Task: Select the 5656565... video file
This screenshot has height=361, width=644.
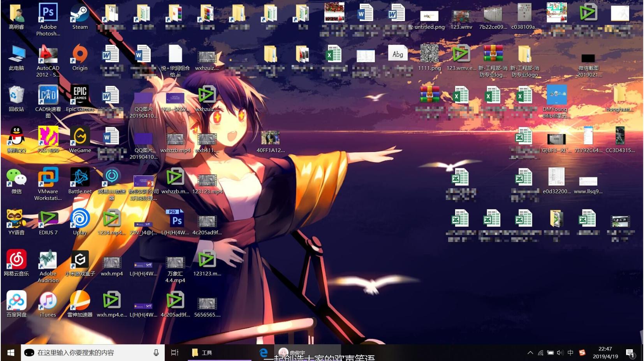Action: pos(207,307)
